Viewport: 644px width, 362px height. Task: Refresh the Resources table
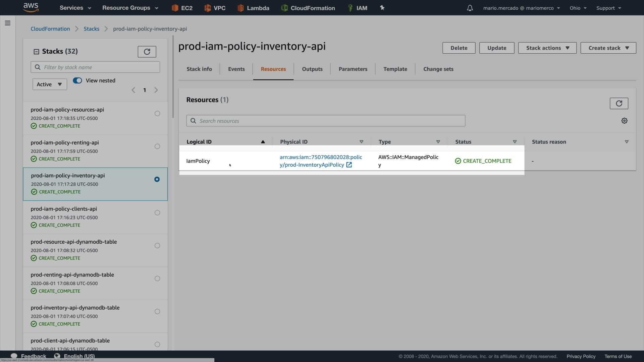pos(619,103)
